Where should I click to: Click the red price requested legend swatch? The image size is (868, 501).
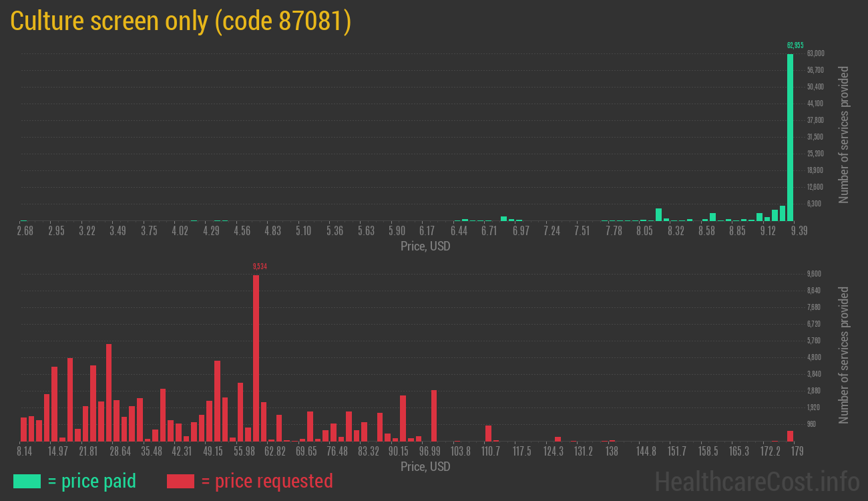[180, 481]
